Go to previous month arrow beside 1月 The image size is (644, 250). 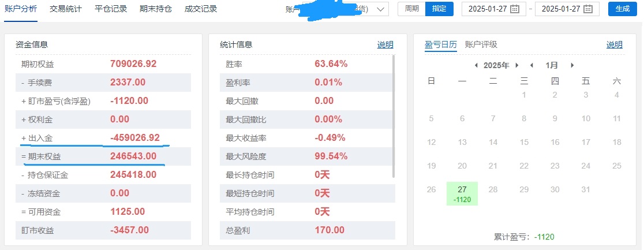click(531, 65)
